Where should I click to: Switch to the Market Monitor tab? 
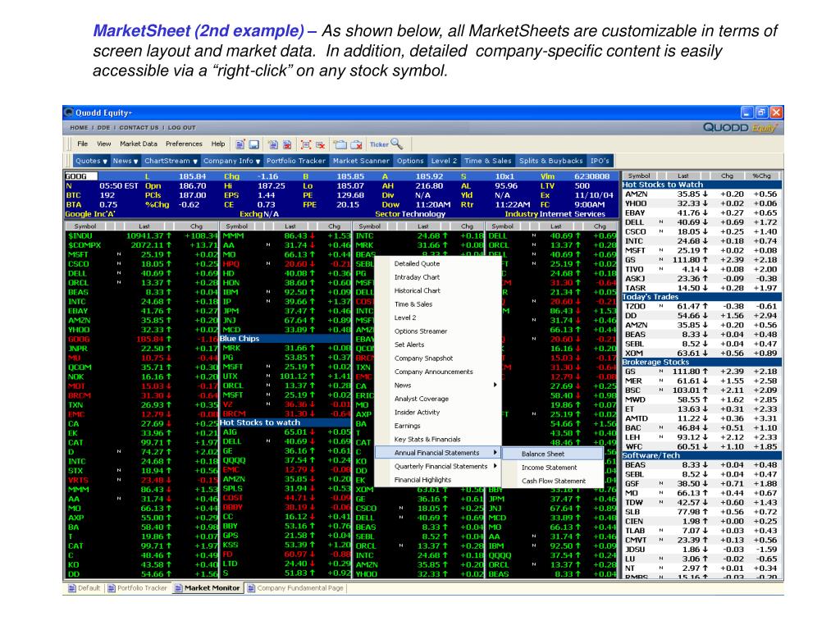(x=207, y=587)
